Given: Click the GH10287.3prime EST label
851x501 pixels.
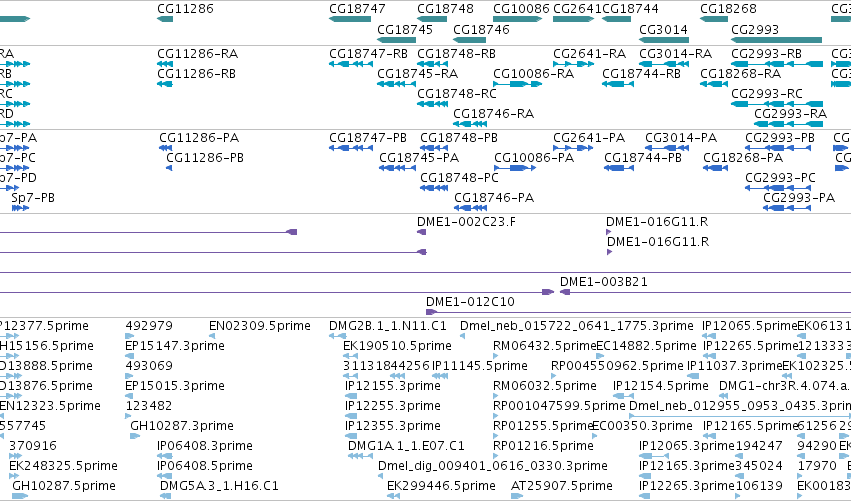Looking at the screenshot, I should tap(182, 427).
